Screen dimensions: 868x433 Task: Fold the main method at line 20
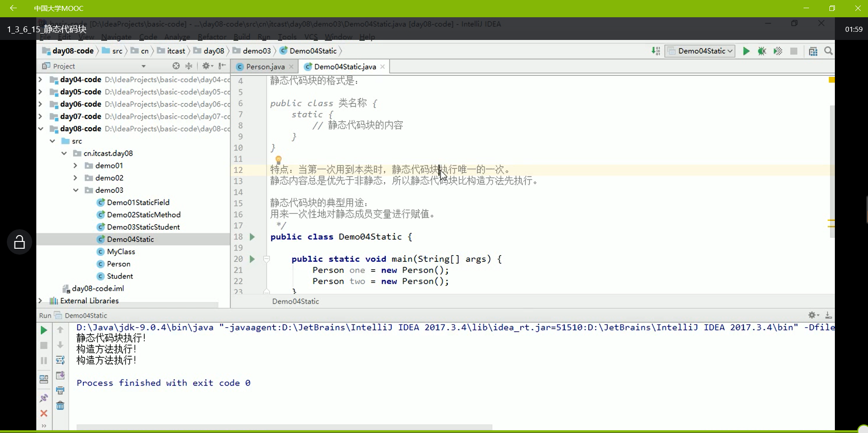coord(267,259)
